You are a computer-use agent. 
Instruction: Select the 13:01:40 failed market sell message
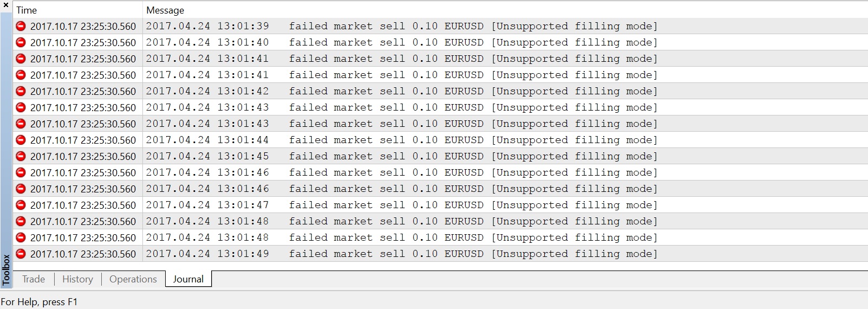point(401,42)
